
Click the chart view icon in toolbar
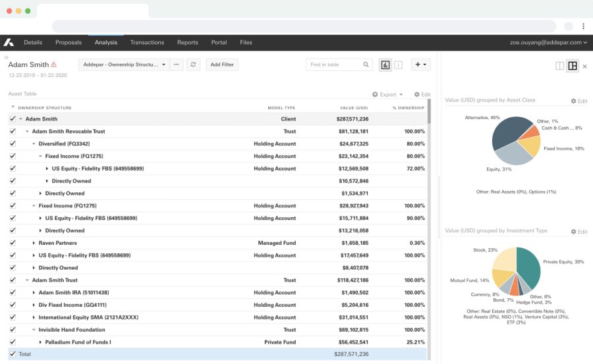tap(385, 65)
